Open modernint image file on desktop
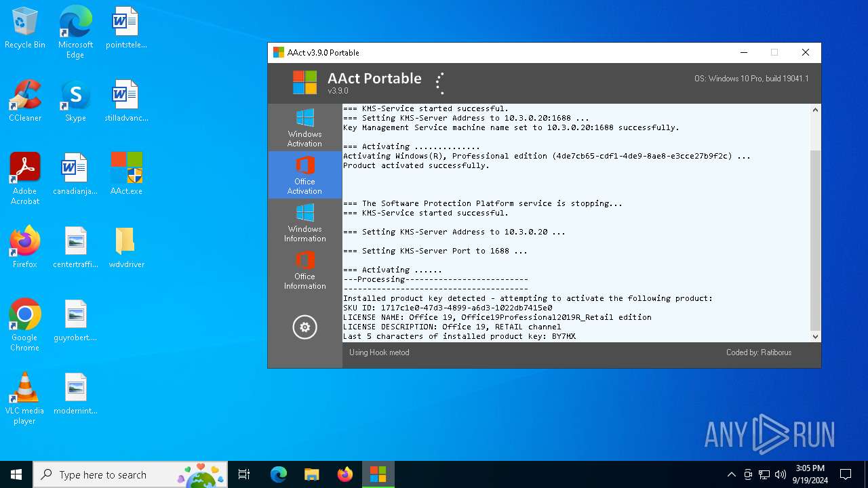This screenshot has width=868, height=488. (x=75, y=394)
